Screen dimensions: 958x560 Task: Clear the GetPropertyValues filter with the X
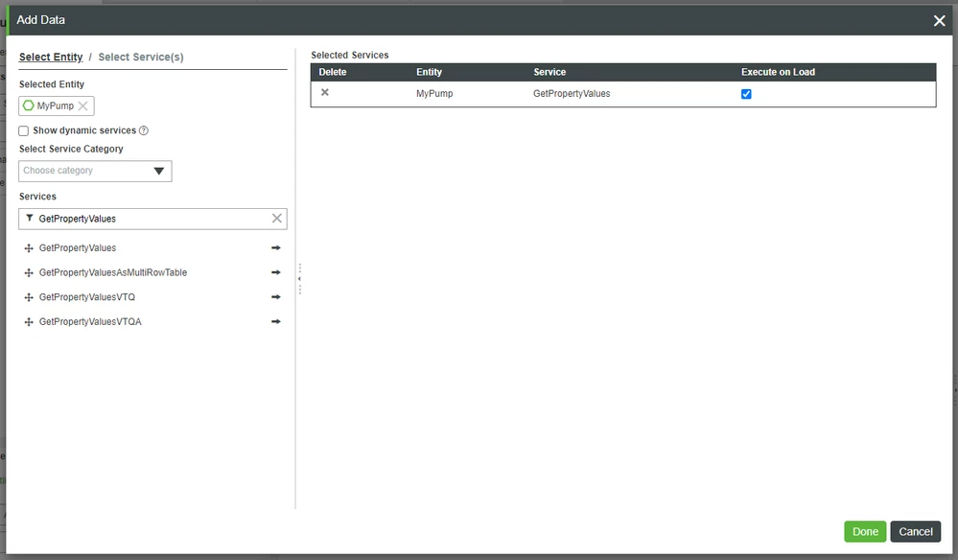click(x=276, y=219)
